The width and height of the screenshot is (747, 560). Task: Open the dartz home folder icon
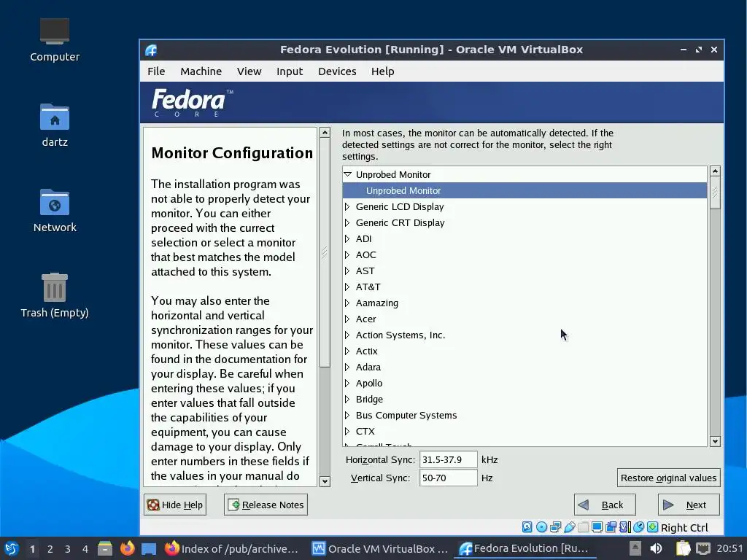pos(54,125)
